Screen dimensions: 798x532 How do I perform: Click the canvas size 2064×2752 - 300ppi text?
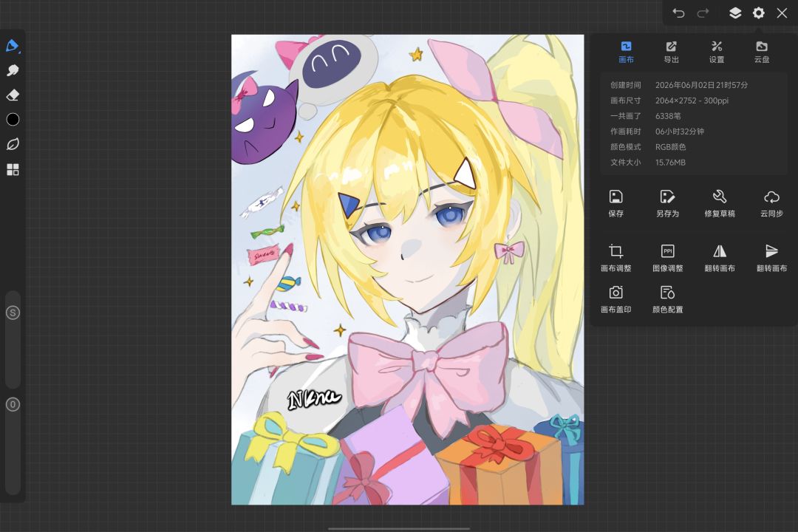692,100
